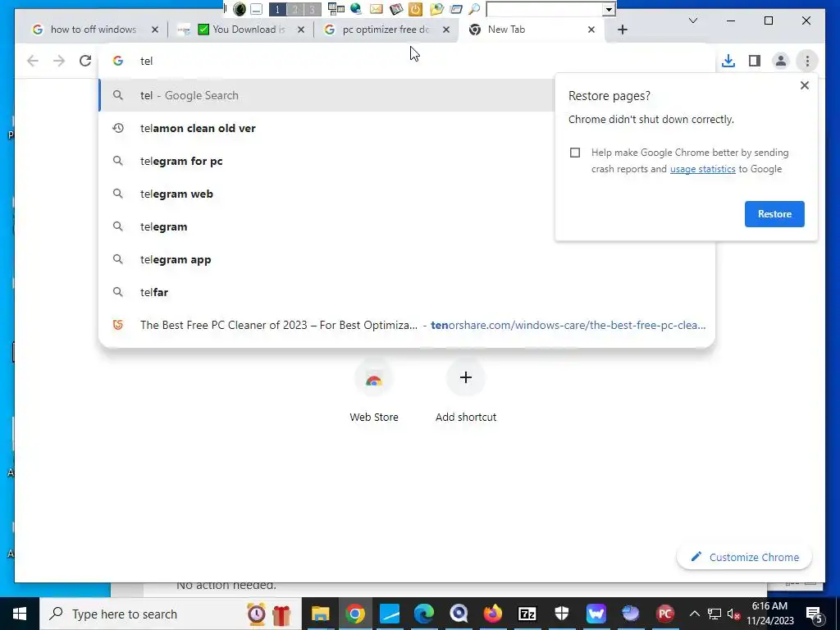Screen dimensions: 840x630
Task: Click the Chrome reload page icon
Action: 85,61
